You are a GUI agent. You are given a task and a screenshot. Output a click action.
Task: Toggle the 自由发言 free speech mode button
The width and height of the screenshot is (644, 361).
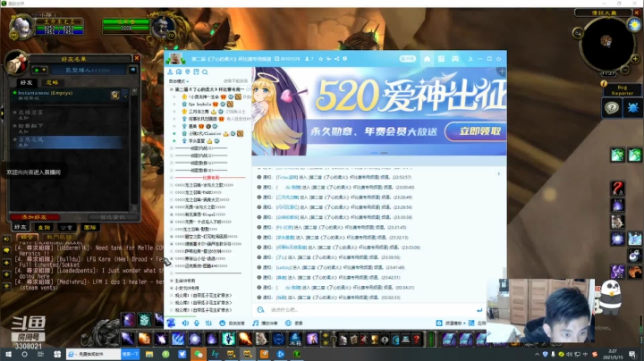tap(232, 323)
